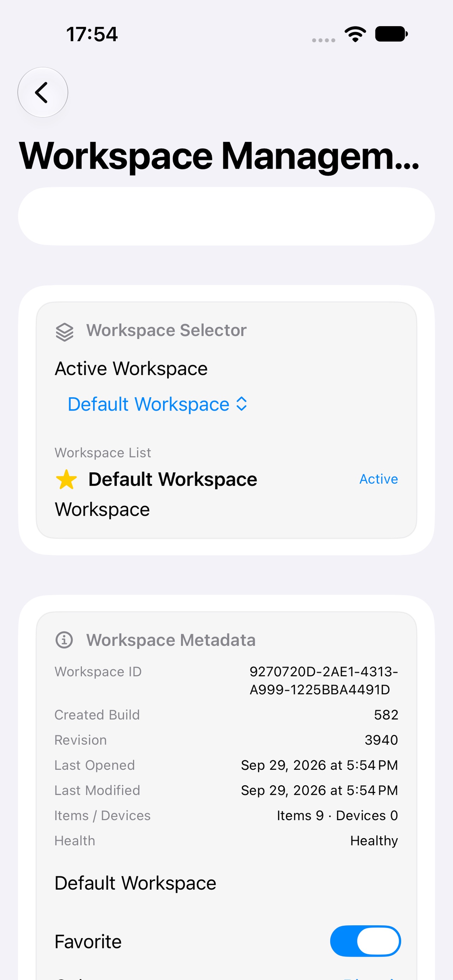Click the Workspace Metadata info icon

pos(64,640)
